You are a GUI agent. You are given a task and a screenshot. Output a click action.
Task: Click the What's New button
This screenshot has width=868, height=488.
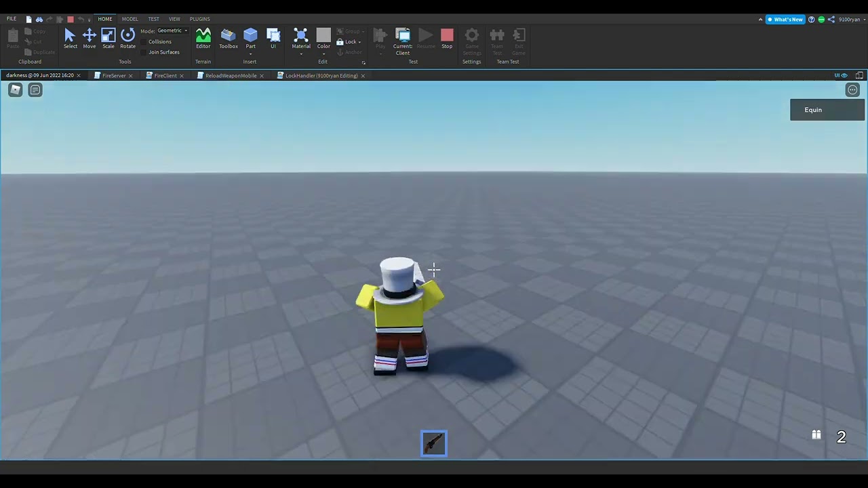pyautogui.click(x=785, y=19)
